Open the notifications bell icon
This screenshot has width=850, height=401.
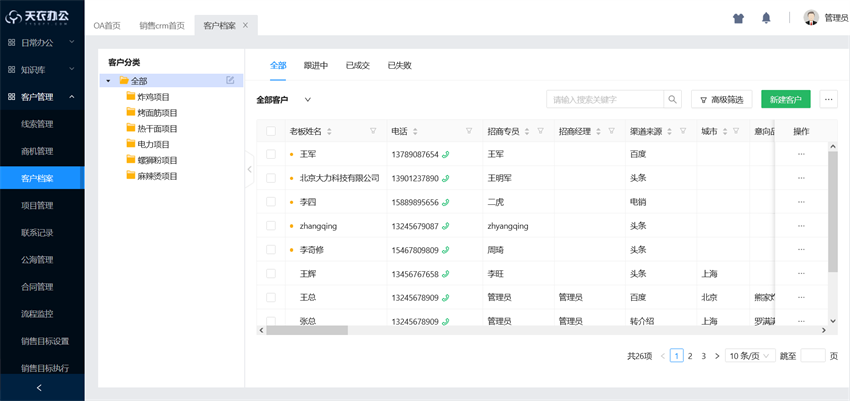766,18
